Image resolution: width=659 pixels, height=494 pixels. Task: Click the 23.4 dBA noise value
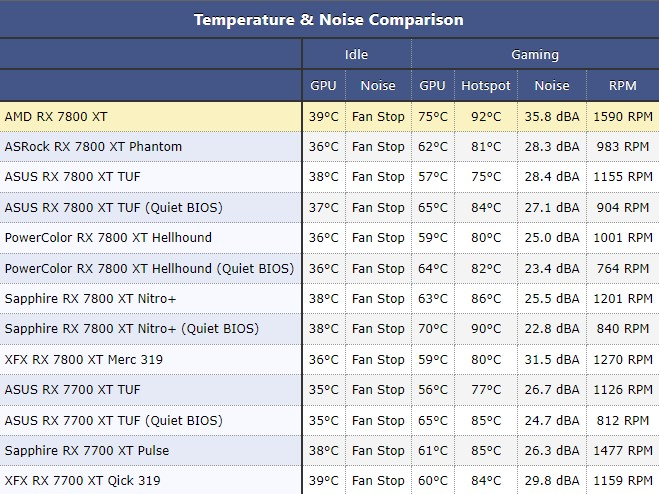pyautogui.click(x=552, y=268)
